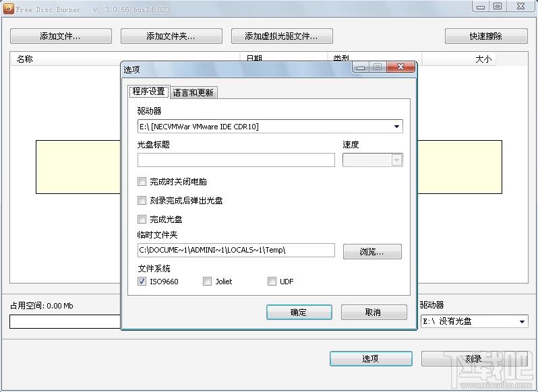The image size is (538, 392).
Task: Click the 快速擦除 button
Action: (x=486, y=36)
